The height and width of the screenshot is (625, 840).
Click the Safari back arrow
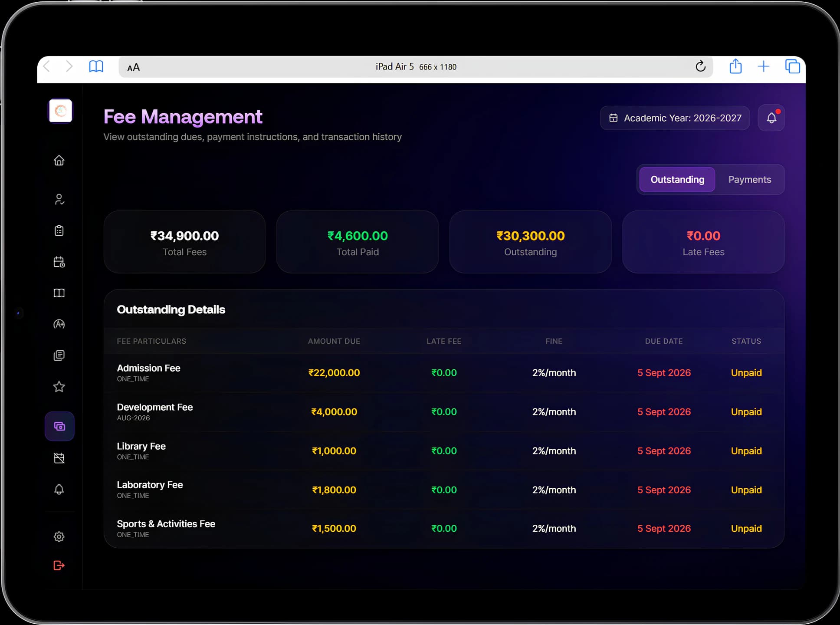47,66
